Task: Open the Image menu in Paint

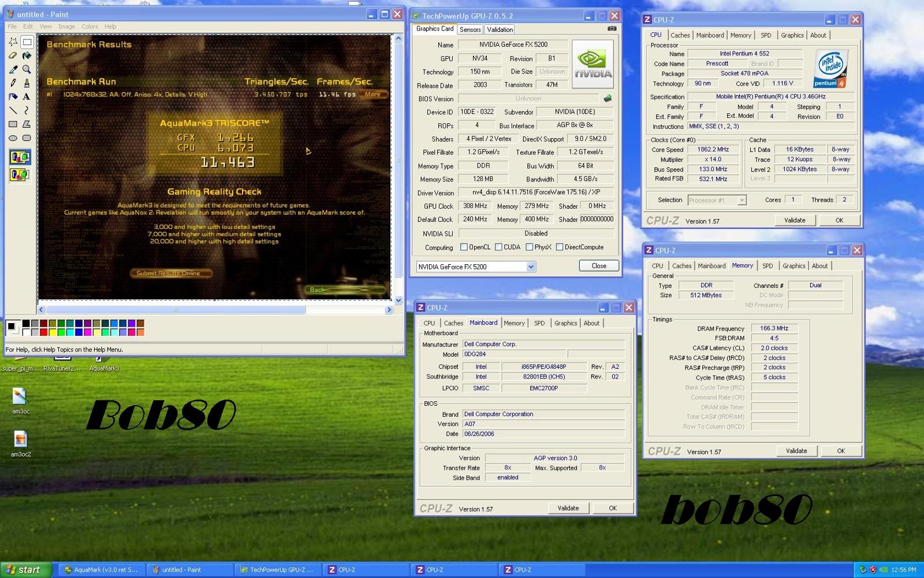Action: tap(66, 27)
